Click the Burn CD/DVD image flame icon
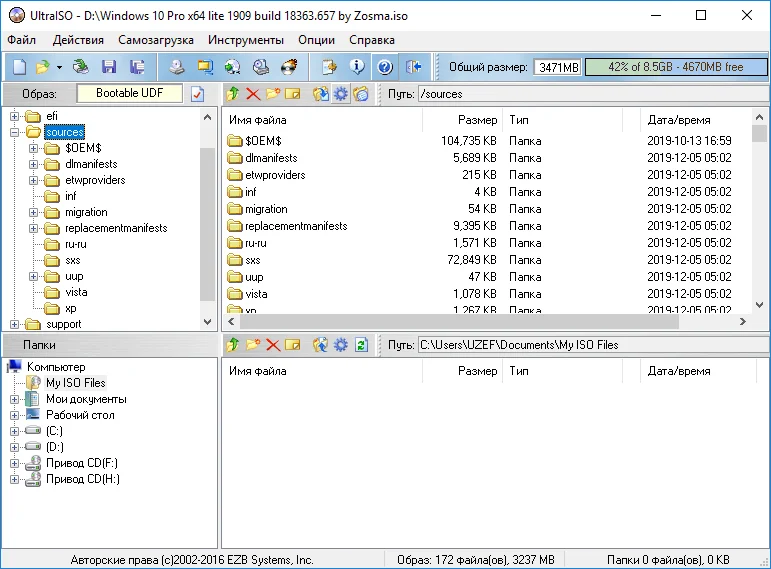This screenshot has height=569, width=771. pyautogui.click(x=289, y=67)
